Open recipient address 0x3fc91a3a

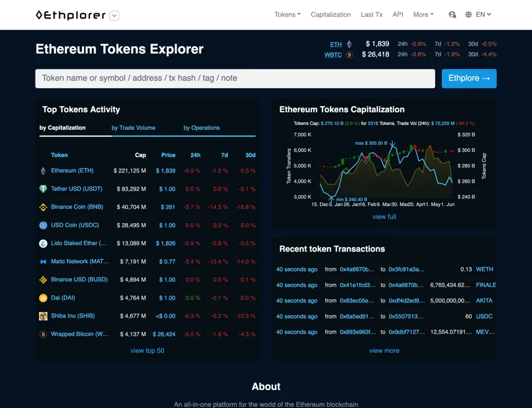click(x=406, y=270)
